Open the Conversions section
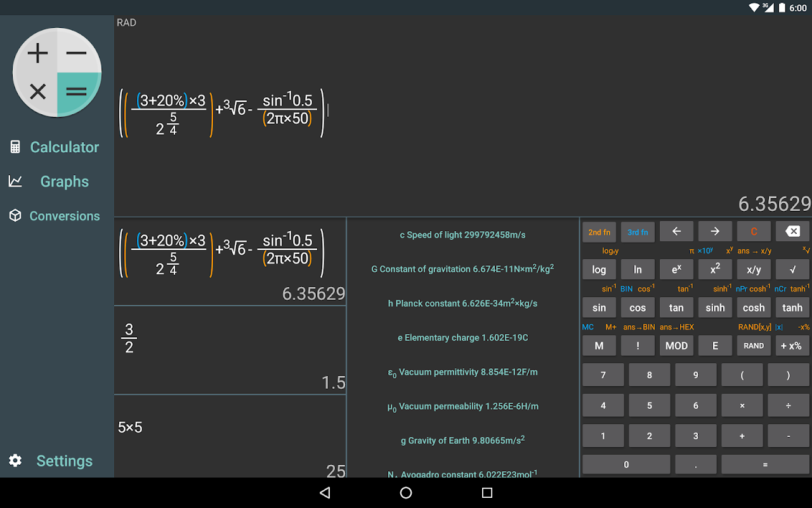812x508 pixels. (55, 216)
